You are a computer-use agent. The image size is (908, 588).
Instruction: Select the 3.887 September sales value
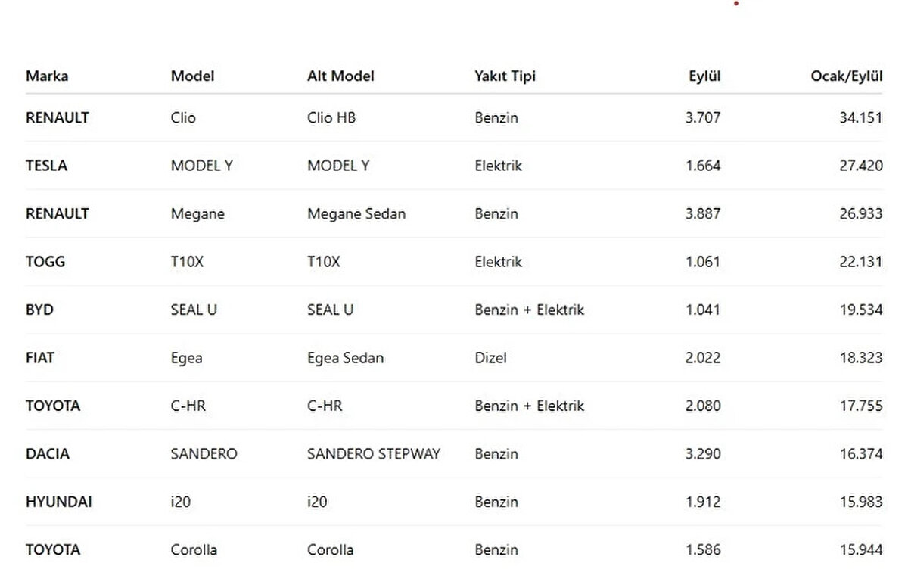point(703,214)
